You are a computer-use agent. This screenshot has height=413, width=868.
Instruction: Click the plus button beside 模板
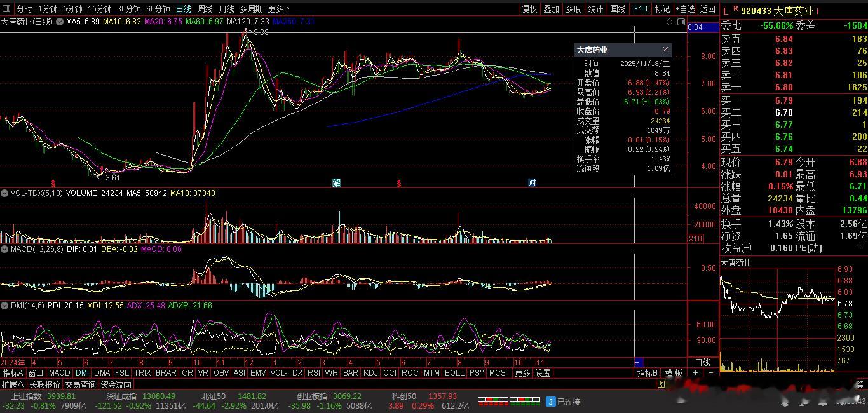(695, 373)
